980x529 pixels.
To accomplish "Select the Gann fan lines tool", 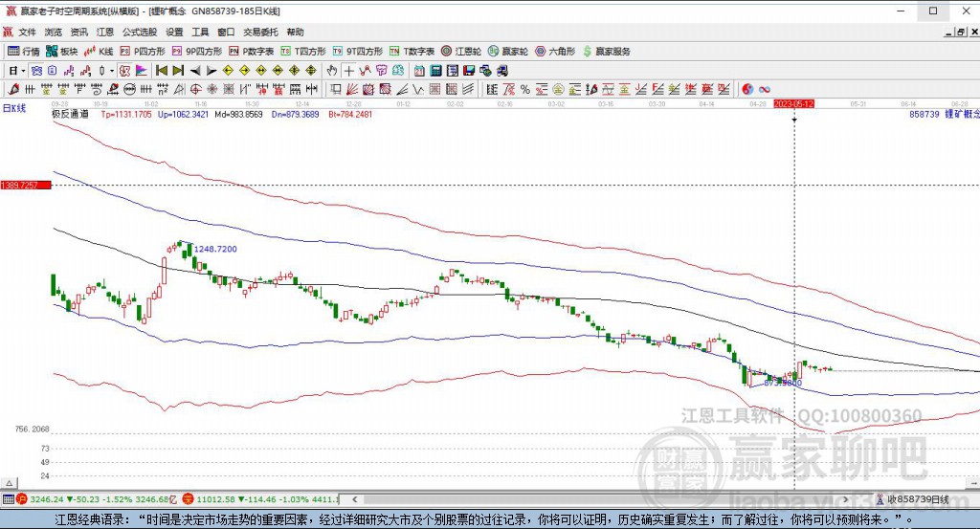I will click(x=352, y=89).
